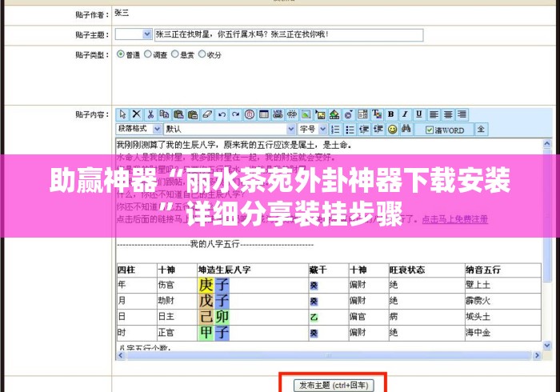Open the text color tool
This screenshot has width=560, height=392.
pyautogui.click(x=377, y=114)
